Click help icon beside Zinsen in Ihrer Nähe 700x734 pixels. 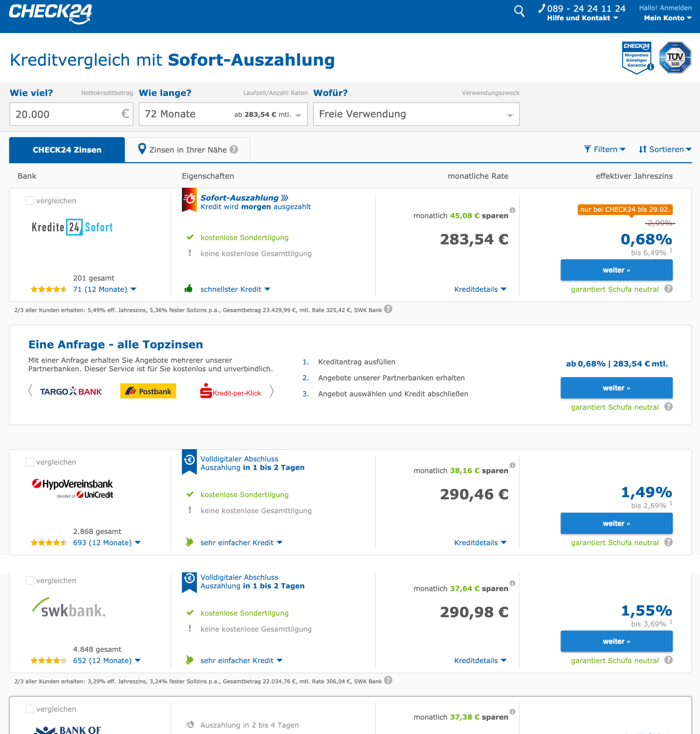(234, 150)
